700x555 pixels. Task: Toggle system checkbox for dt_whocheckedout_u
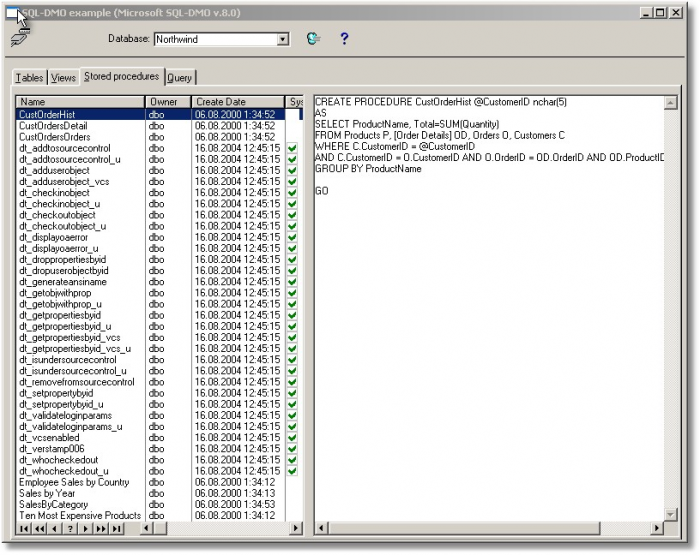coord(292,471)
